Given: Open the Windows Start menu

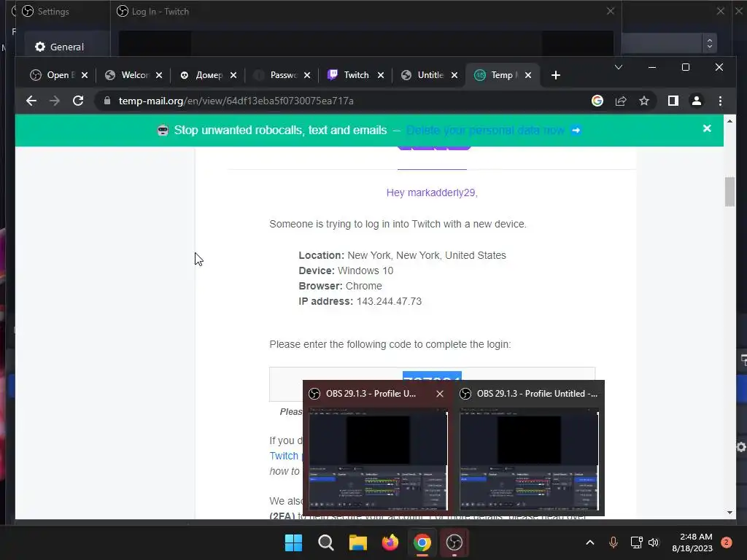Looking at the screenshot, I should coord(293,542).
